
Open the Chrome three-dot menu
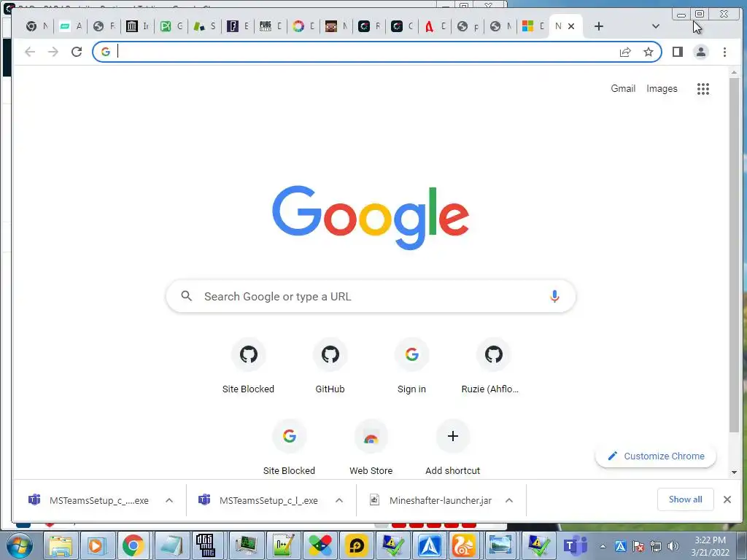click(724, 52)
